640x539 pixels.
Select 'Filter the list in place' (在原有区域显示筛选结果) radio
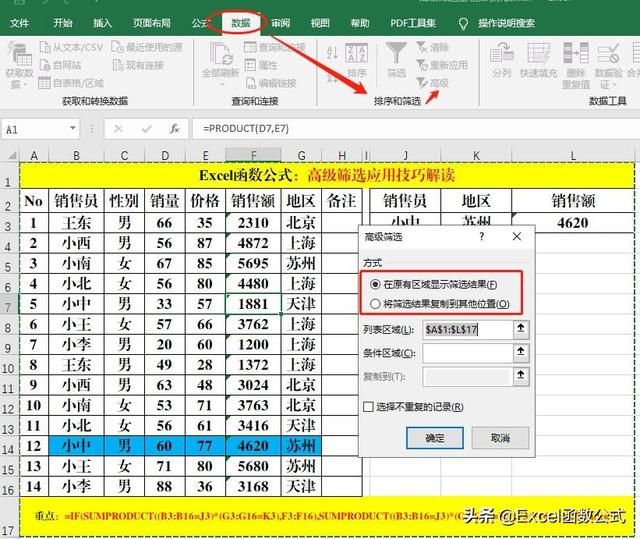pos(375,284)
